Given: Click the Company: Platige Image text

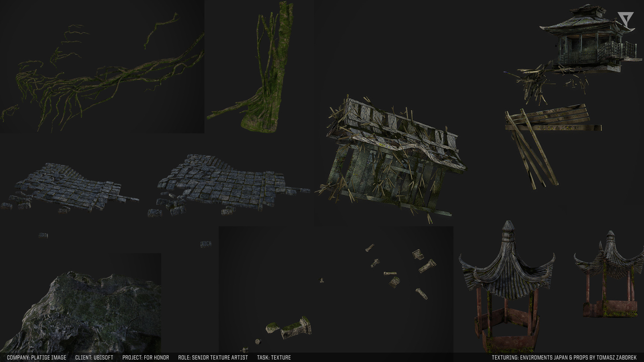Looking at the screenshot, I should click(37, 358).
